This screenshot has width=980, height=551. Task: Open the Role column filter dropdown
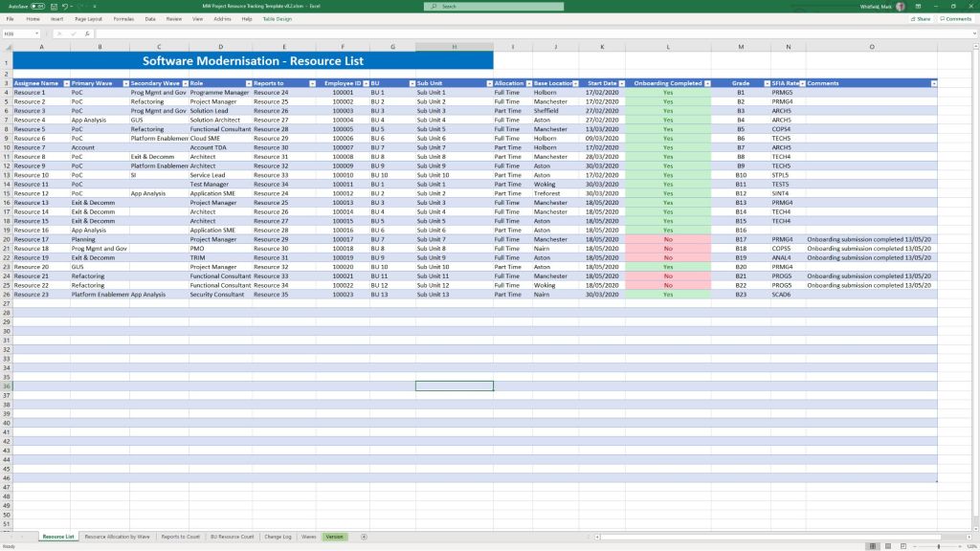248,83
